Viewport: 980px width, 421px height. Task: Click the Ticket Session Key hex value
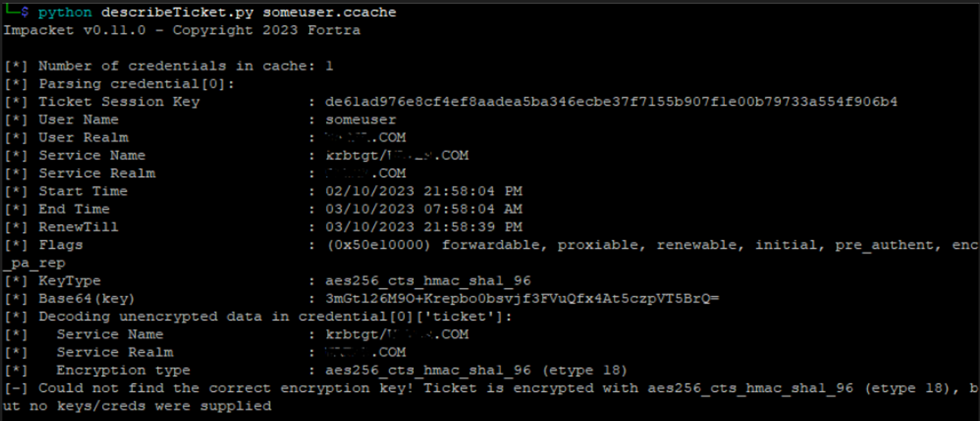click(x=611, y=102)
